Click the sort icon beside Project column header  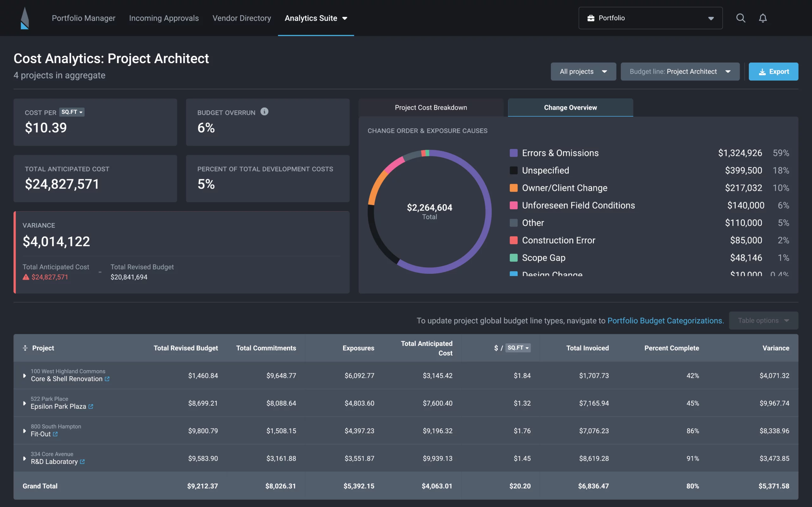[x=25, y=348]
